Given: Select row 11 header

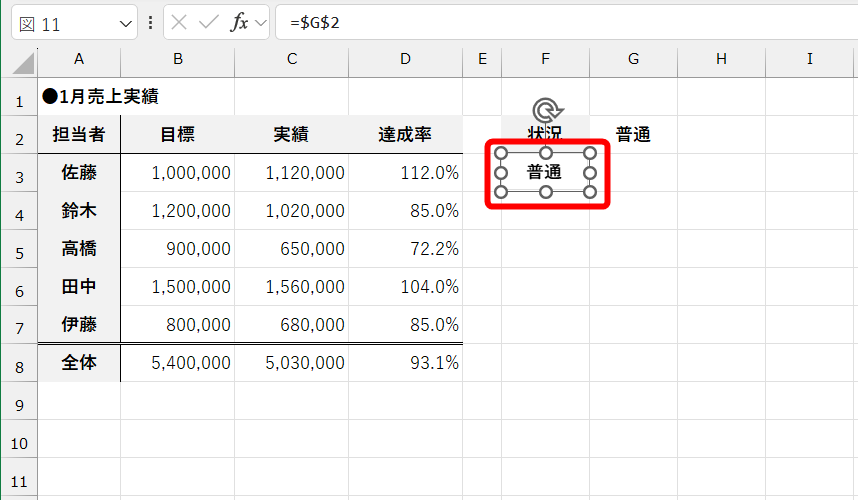Looking at the screenshot, I should coord(19,476).
